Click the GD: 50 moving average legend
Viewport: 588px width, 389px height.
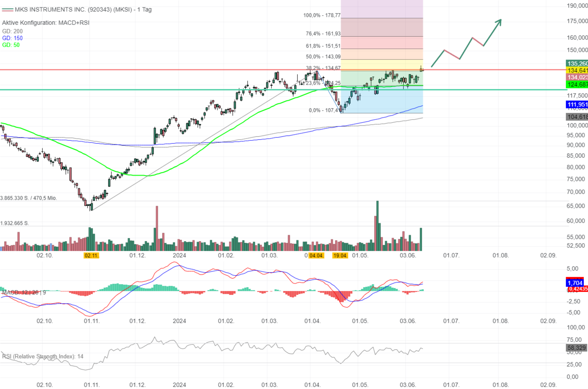(x=11, y=45)
